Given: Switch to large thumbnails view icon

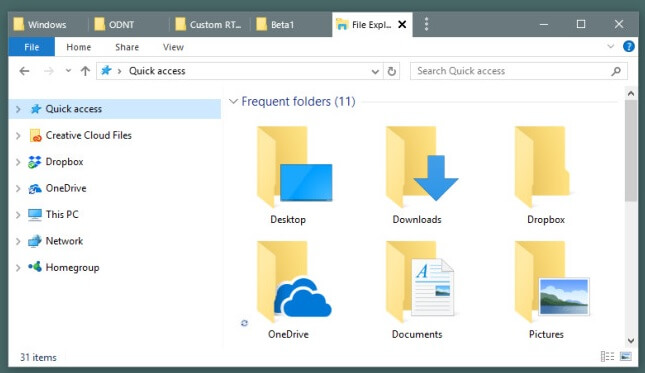Looking at the screenshot, I should (626, 356).
